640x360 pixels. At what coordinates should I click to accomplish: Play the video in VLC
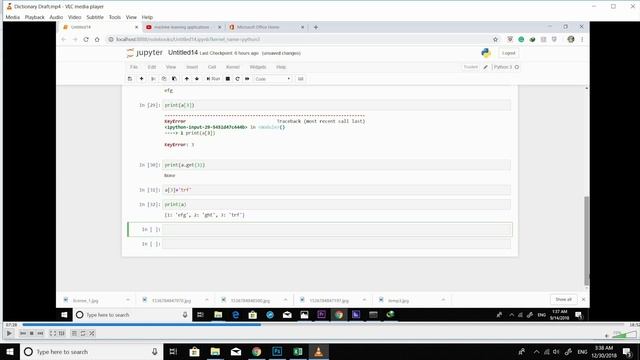click(x=9, y=333)
